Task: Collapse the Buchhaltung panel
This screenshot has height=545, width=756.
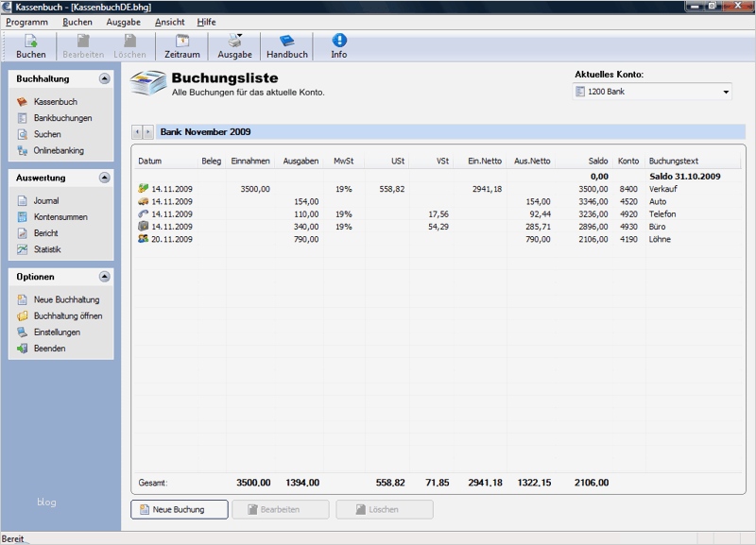Action: coord(103,79)
